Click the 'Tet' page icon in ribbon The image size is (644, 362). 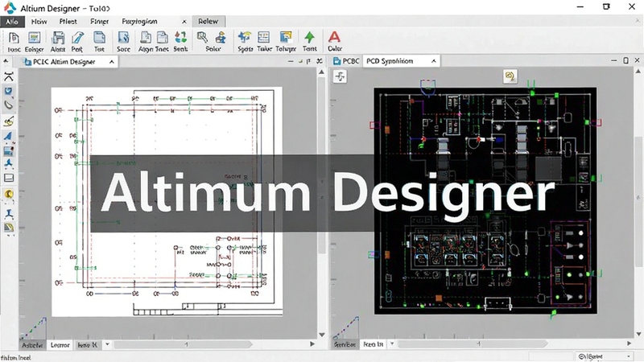(99, 38)
